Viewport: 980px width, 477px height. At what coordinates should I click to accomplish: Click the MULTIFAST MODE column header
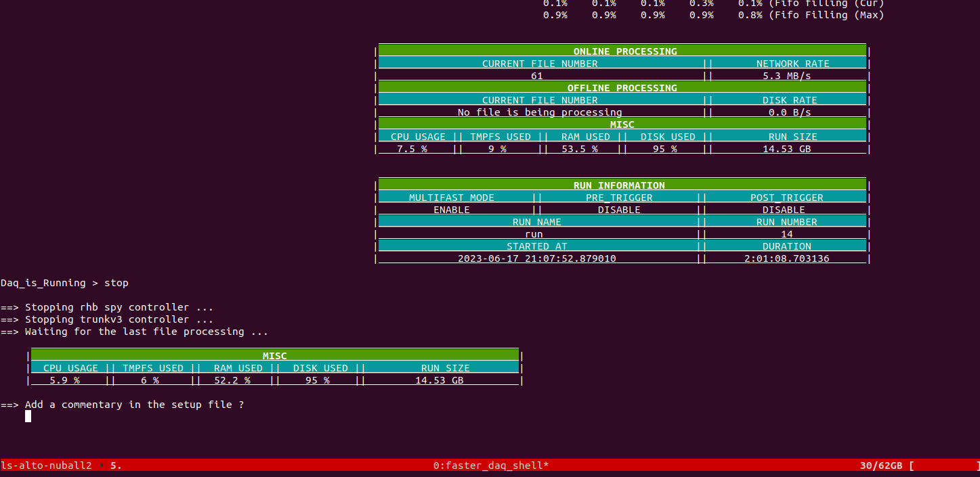click(x=452, y=198)
